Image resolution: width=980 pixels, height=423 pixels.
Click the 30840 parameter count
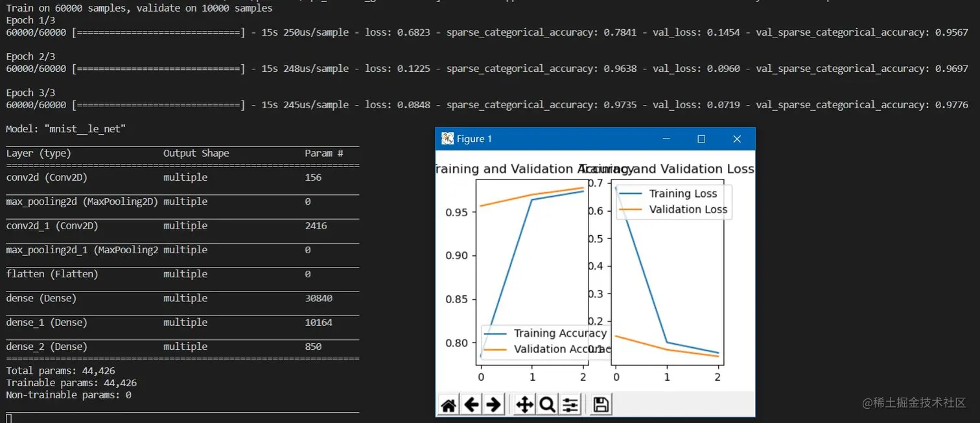click(x=318, y=298)
